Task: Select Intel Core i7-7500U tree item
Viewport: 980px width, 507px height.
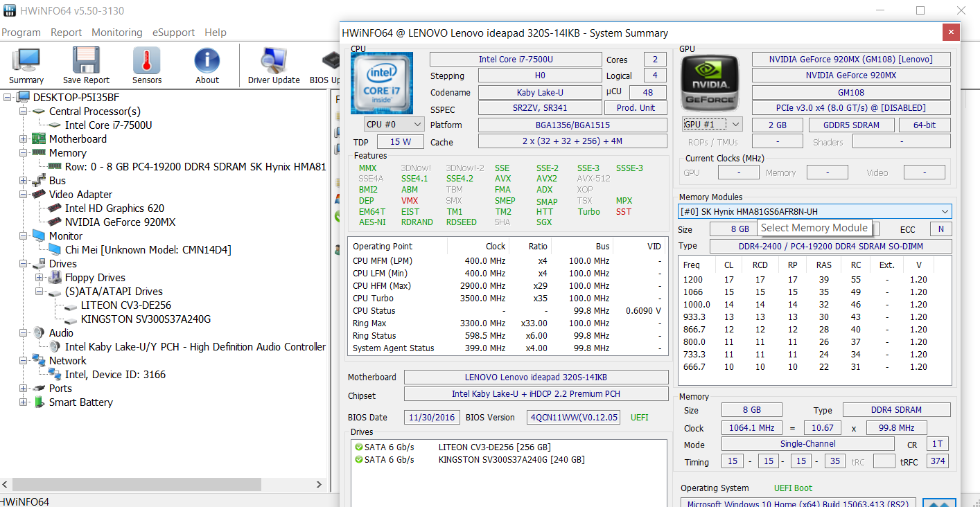Action: [108, 125]
